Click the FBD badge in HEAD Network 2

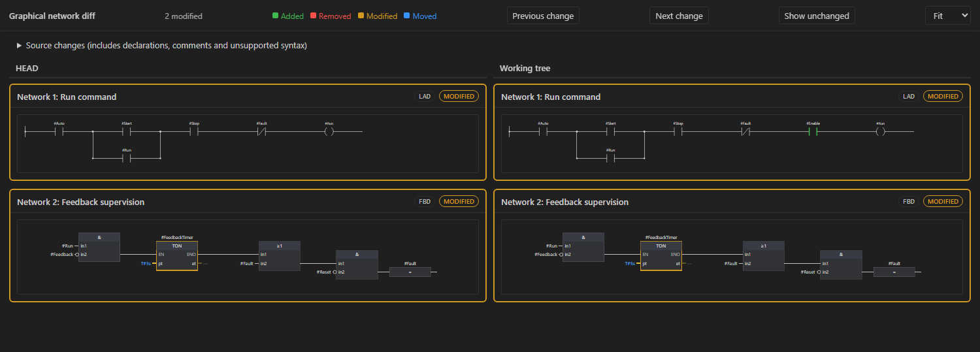425,202
